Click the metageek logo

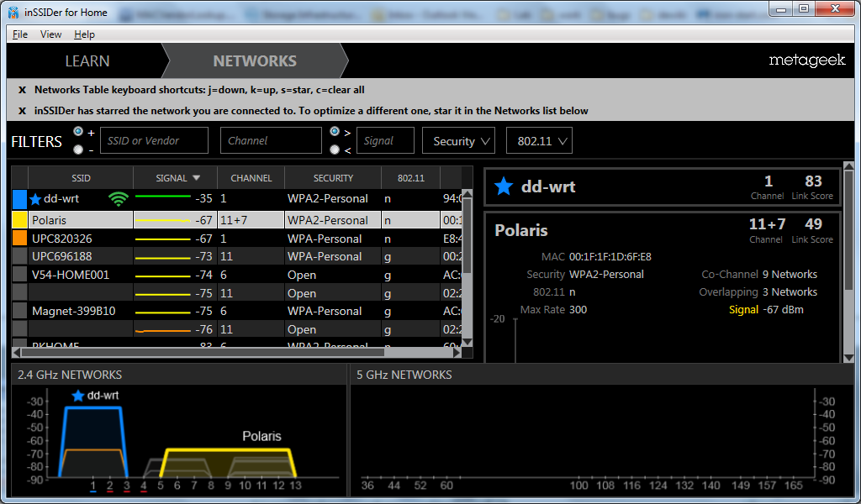[806, 60]
